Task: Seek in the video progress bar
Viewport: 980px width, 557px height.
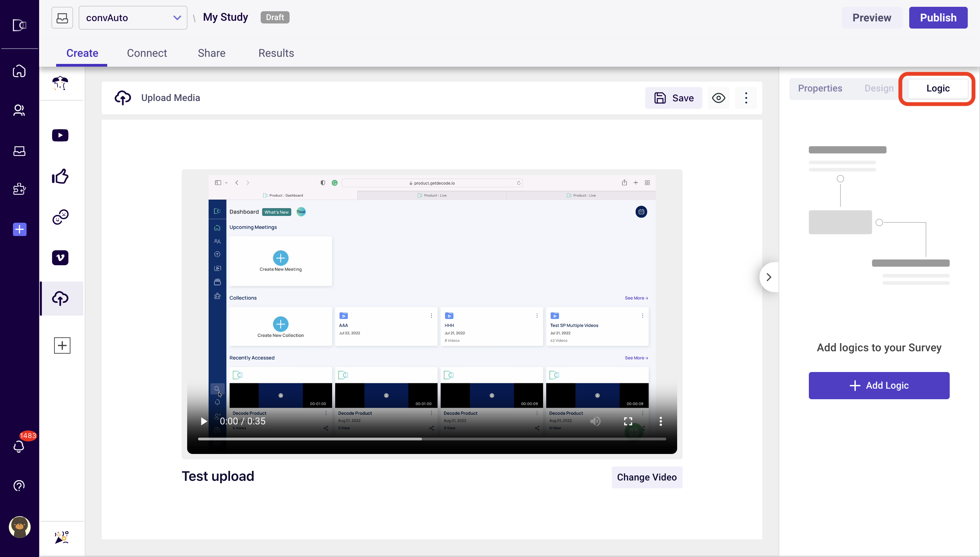Action: [432, 439]
